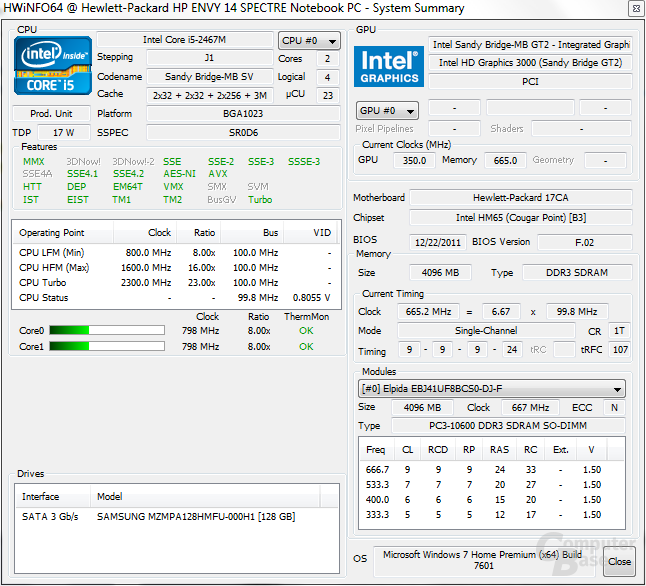Screen dimensions: 646x586
Task: Click the Intel Graphics logo
Action: click(x=389, y=66)
